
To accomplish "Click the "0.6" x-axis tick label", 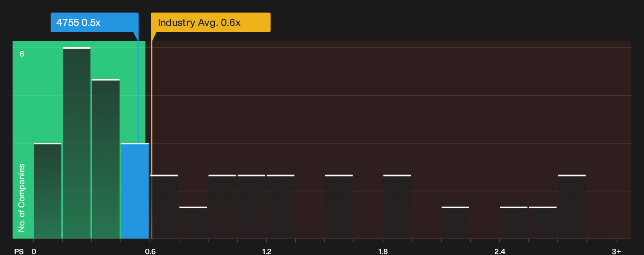I will click(150, 251).
